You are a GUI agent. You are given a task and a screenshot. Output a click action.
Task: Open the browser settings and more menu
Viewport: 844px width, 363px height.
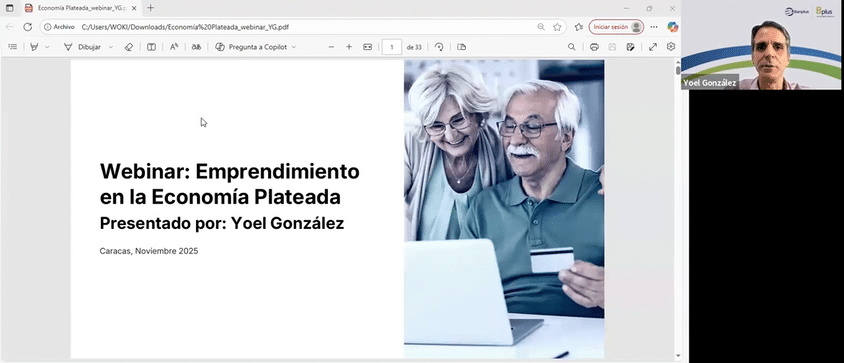(x=653, y=27)
